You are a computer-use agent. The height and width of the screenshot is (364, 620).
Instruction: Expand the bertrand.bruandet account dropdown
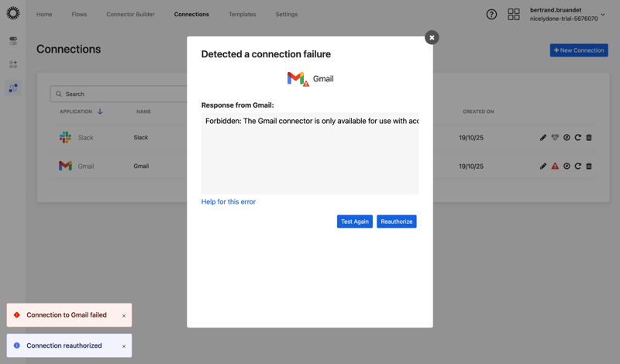click(x=603, y=15)
